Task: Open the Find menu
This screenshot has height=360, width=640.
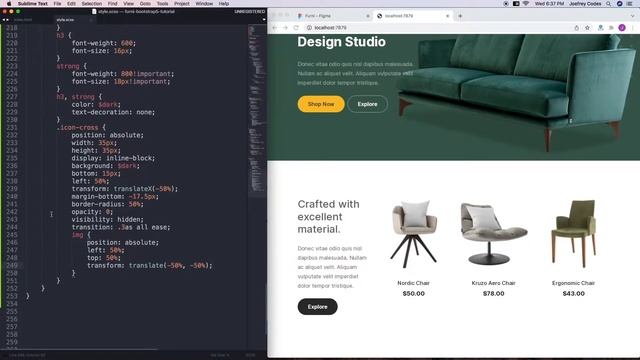Action: [112, 4]
